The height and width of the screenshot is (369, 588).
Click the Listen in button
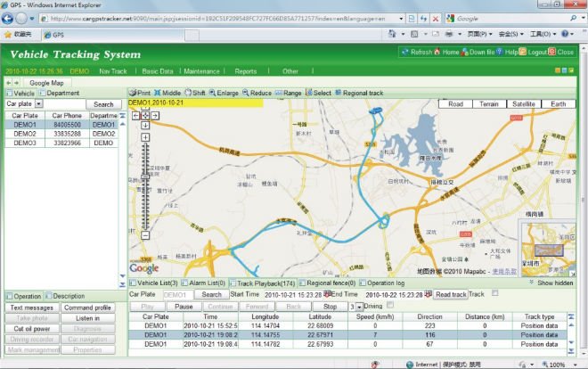click(x=87, y=318)
